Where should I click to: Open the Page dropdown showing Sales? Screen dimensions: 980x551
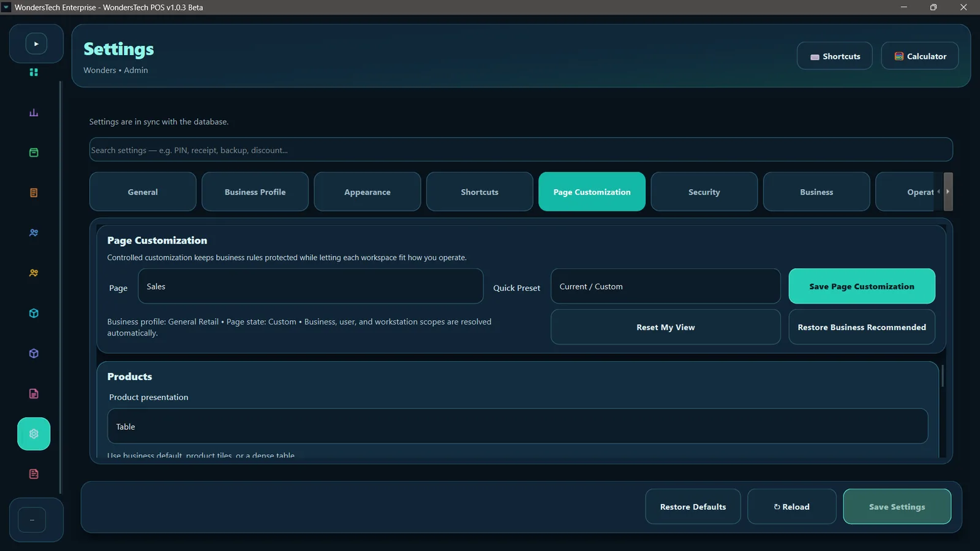click(x=311, y=286)
